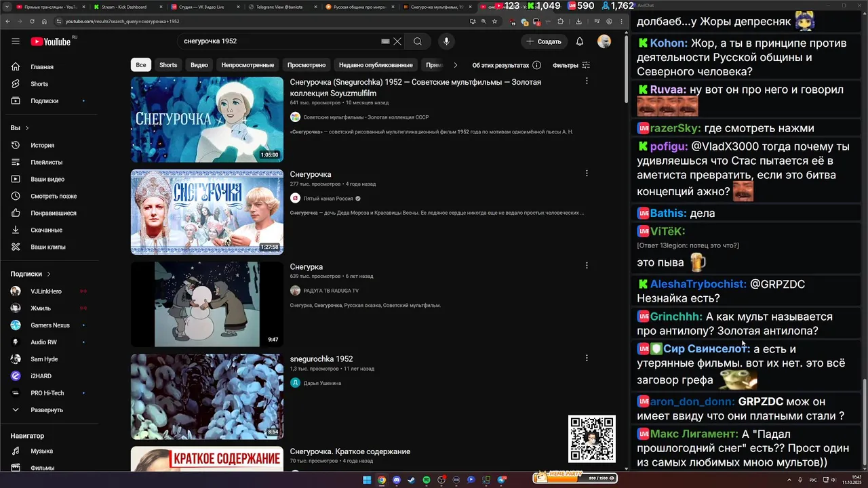This screenshot has width=868, height=488.
Task: Open more options for snegurochka 1952 result
Action: pos(587,357)
